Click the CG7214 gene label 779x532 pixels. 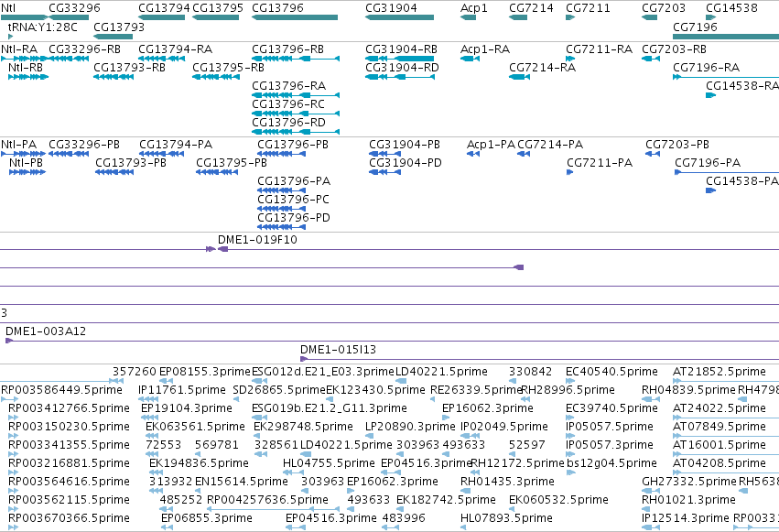pyautogui.click(x=531, y=8)
